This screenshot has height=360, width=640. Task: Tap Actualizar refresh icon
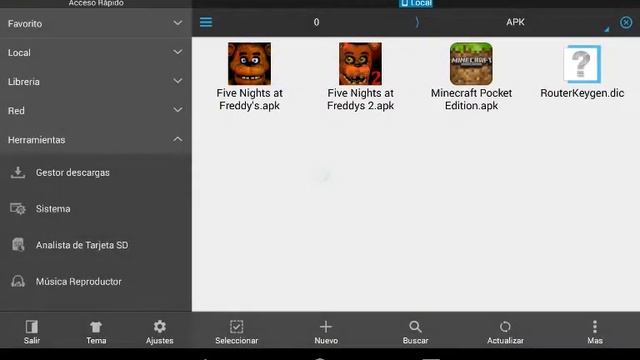(x=505, y=327)
